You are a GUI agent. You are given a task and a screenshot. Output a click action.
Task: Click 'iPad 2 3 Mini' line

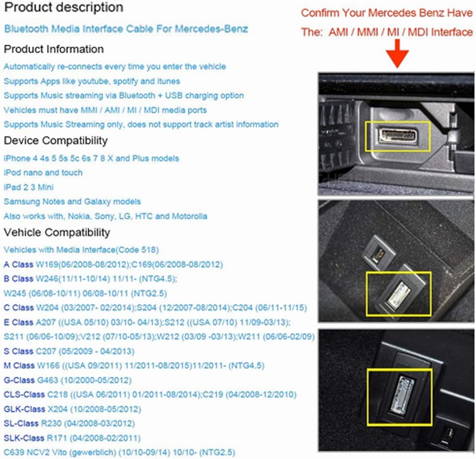(29, 187)
